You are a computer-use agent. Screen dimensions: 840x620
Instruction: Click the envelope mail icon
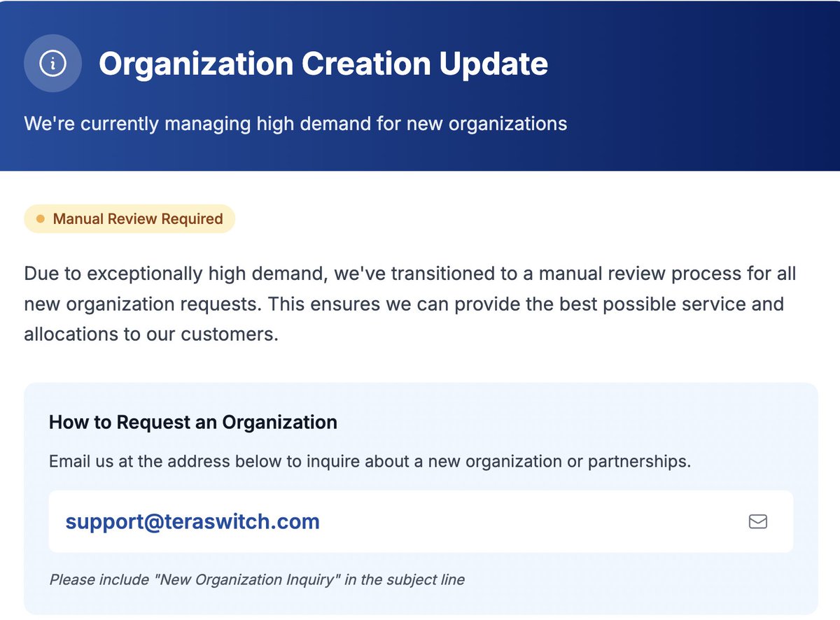758,521
